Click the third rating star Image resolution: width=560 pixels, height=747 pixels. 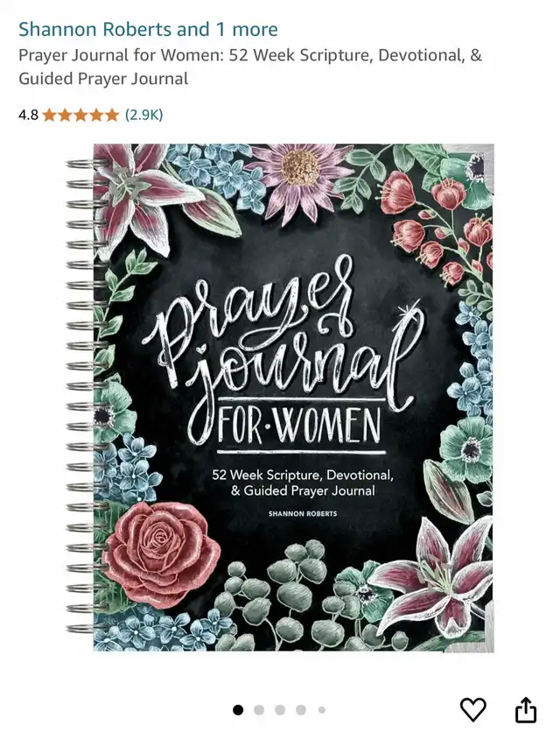click(x=80, y=115)
